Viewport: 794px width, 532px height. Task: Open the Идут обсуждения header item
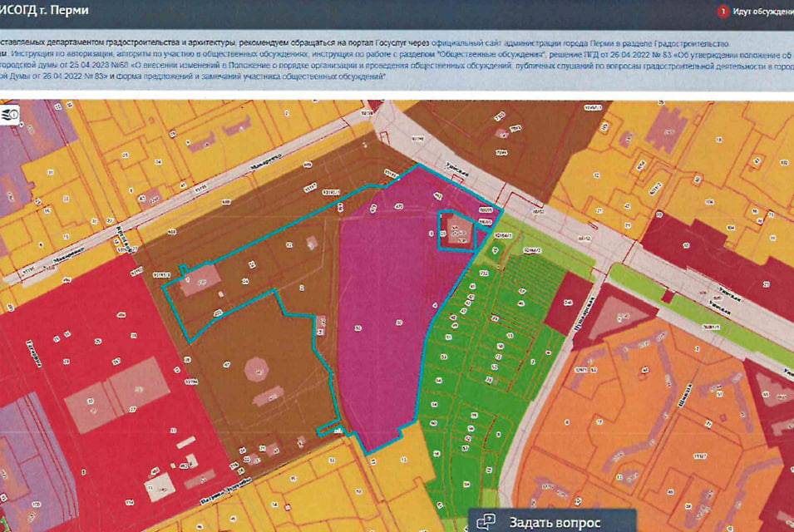tap(762, 12)
